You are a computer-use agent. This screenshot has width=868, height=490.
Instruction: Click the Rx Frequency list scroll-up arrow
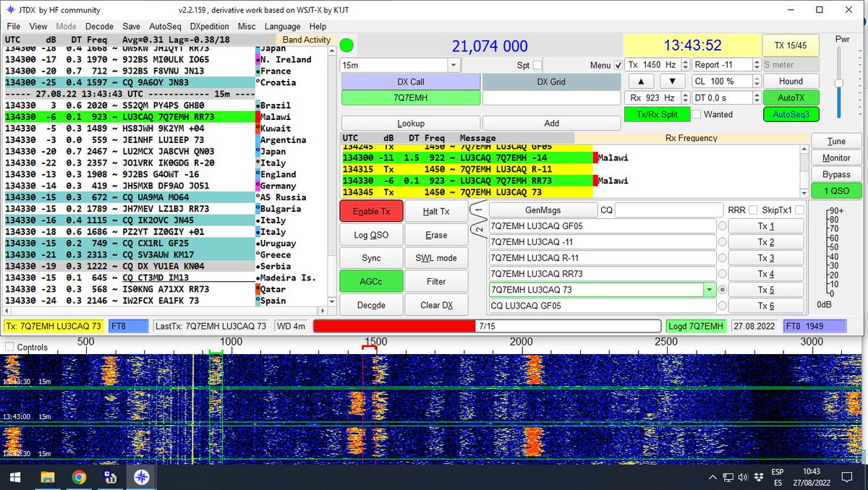click(802, 150)
